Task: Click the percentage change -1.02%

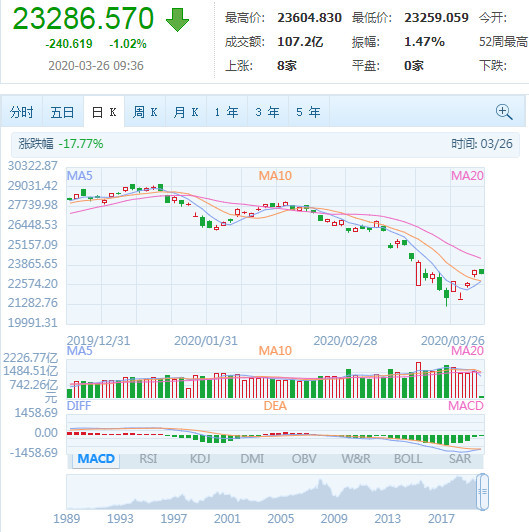Action: point(128,44)
